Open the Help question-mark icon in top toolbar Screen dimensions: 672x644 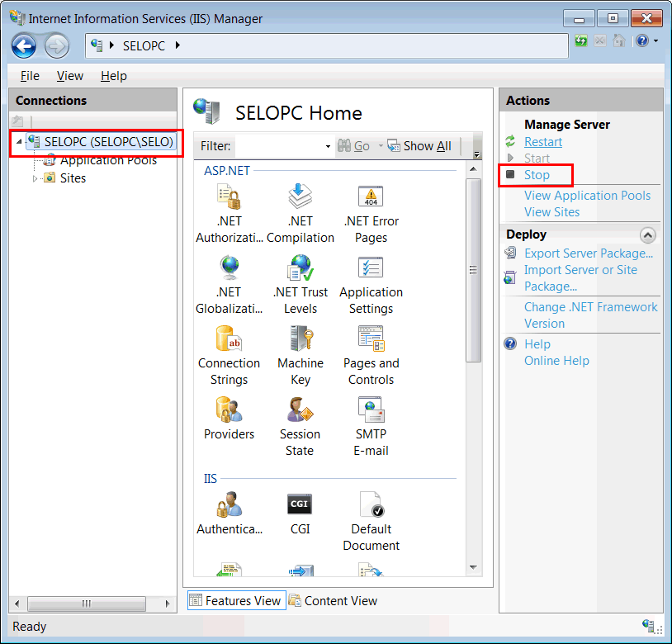pos(642,41)
